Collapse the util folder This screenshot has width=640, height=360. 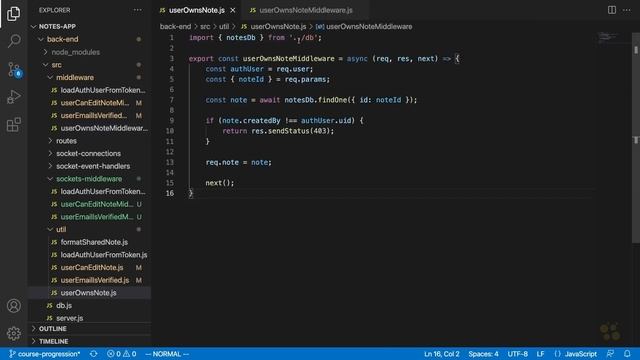point(50,229)
